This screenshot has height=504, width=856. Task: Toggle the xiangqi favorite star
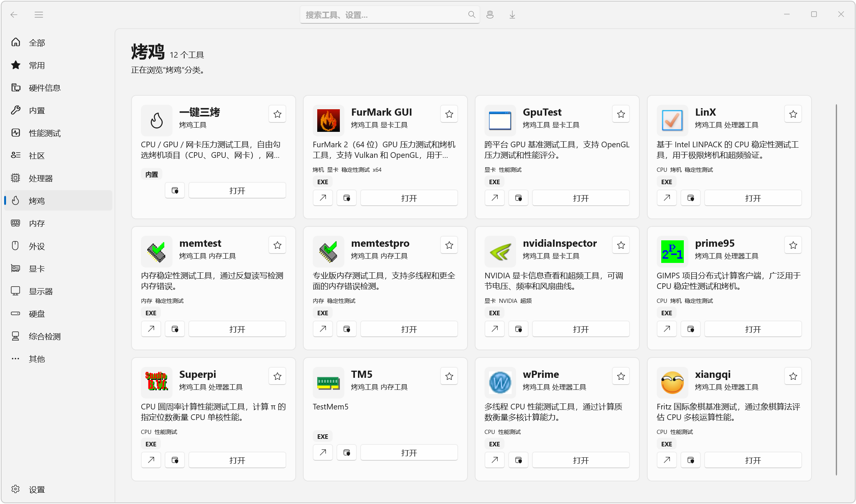point(793,376)
